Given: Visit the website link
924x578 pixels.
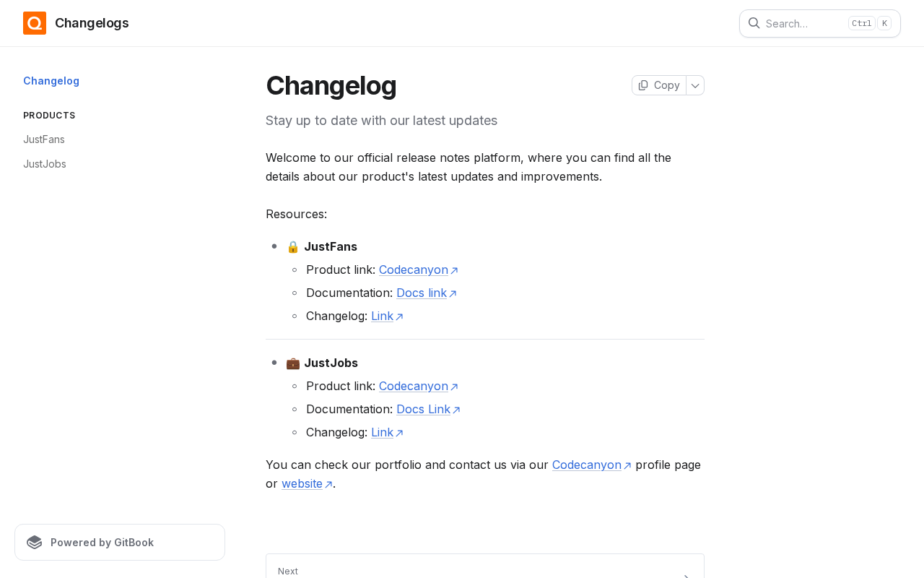Looking at the screenshot, I should coord(302,483).
